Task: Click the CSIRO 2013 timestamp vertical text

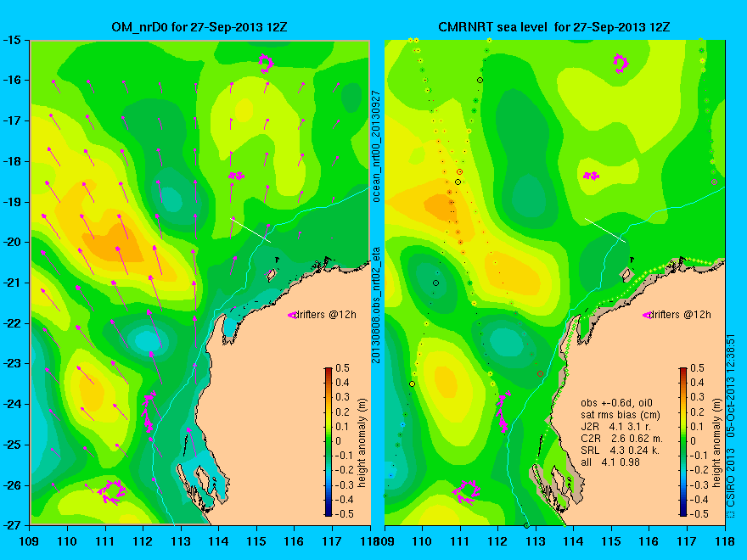Action: pos(731,426)
